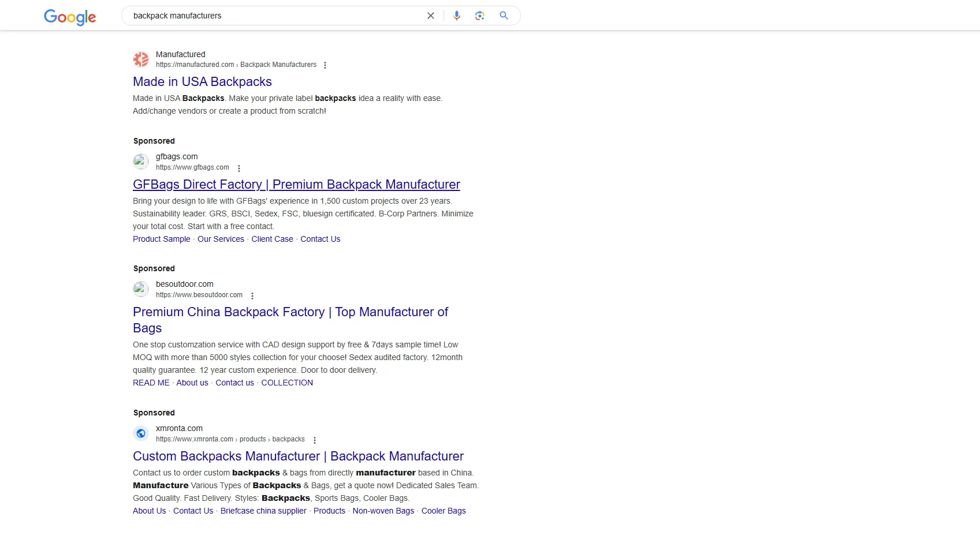The width and height of the screenshot is (980, 543).
Task: Click the besoutdoor.com site name
Action: [185, 284]
